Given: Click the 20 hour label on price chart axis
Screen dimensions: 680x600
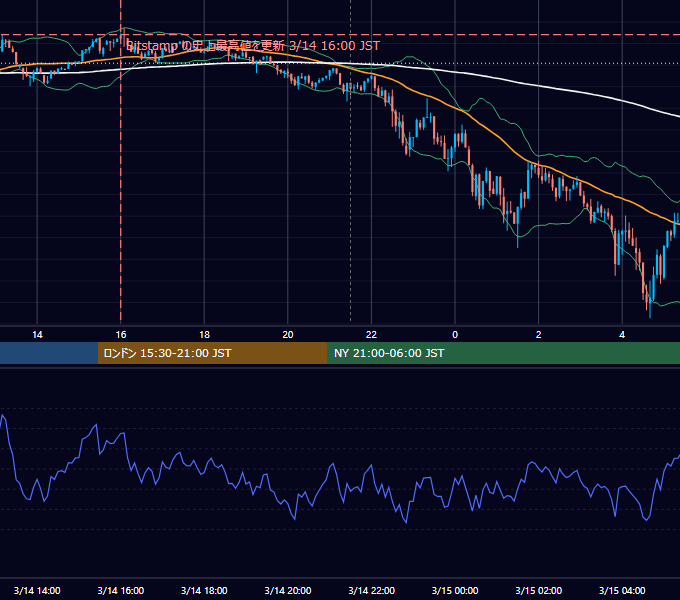Looking at the screenshot, I should (288, 335).
